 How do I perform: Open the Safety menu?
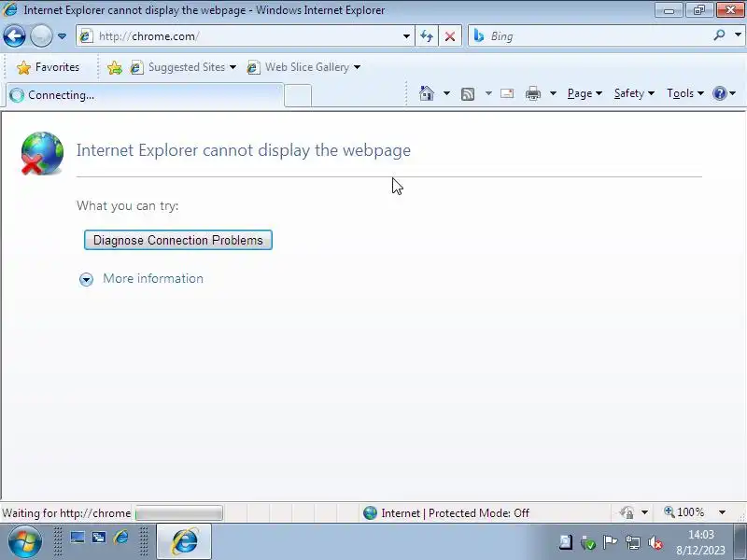(x=634, y=93)
